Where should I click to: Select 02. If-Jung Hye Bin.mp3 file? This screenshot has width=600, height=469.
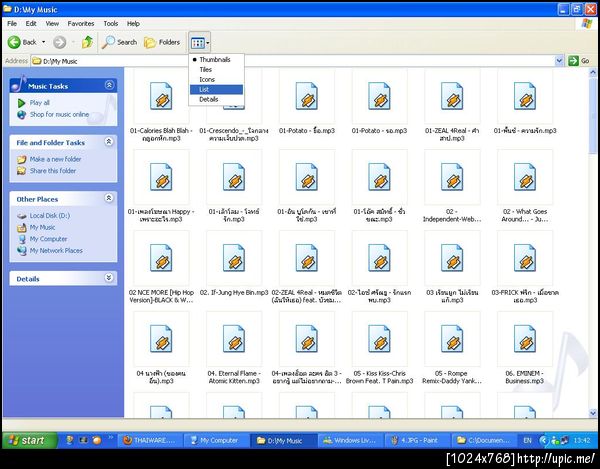[x=234, y=258]
